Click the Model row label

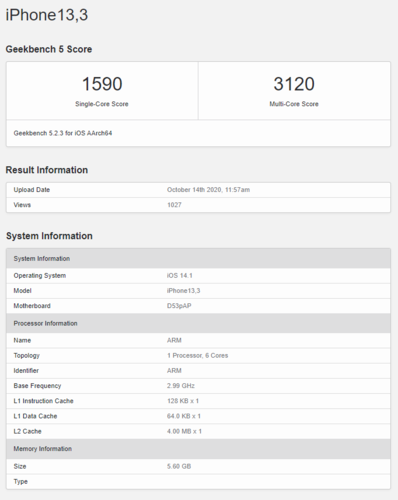pyautogui.click(x=22, y=291)
